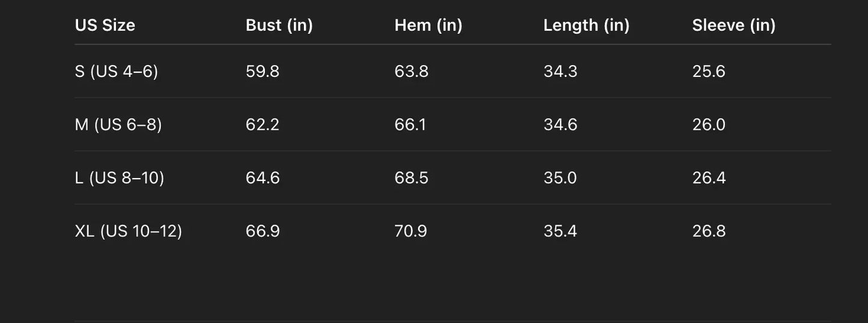Select the Length (in) column header

pos(586,25)
